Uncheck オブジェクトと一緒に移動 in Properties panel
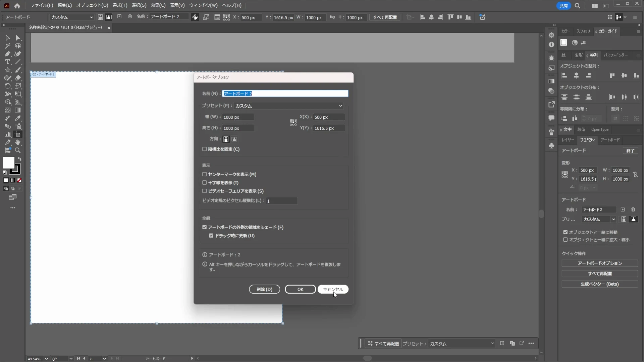The image size is (644, 362). coord(565,232)
